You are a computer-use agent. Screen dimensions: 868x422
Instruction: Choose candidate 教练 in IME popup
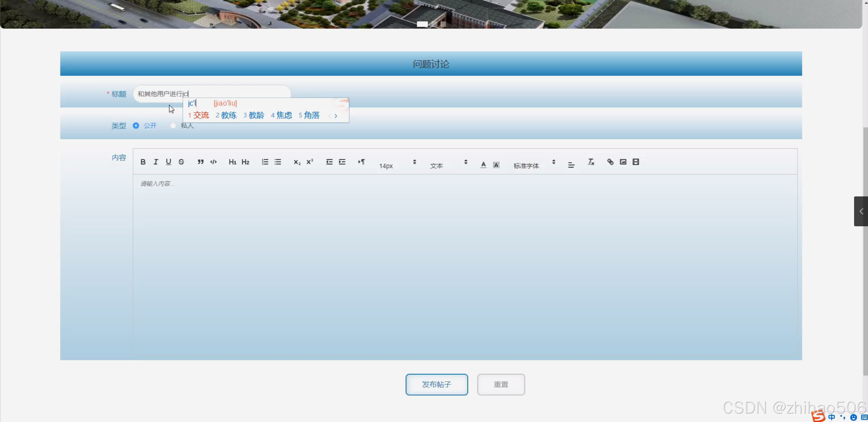point(228,115)
